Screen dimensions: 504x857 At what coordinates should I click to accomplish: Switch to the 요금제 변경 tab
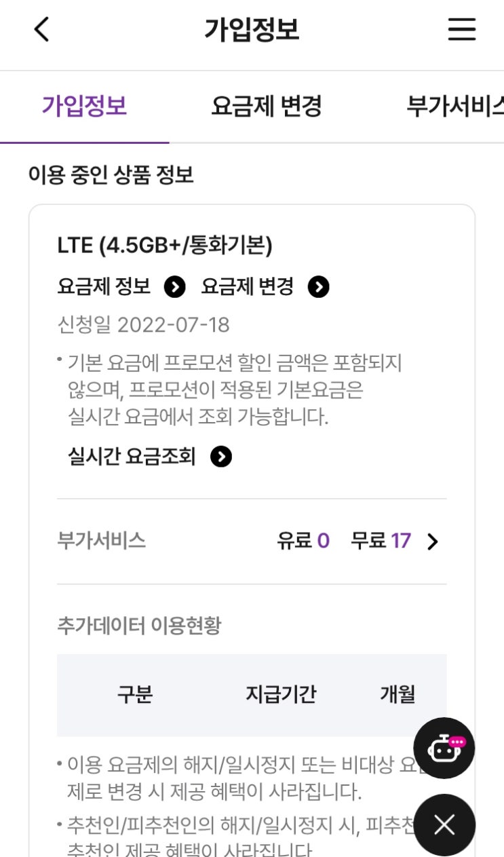point(267,107)
